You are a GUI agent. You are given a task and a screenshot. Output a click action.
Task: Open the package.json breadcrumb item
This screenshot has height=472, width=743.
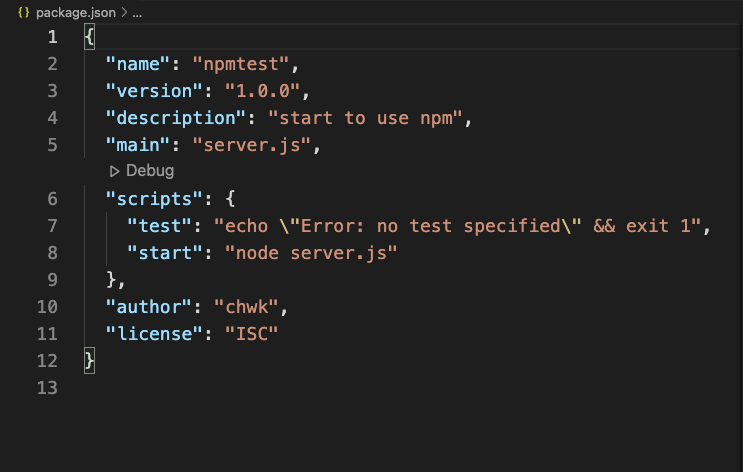(x=76, y=14)
